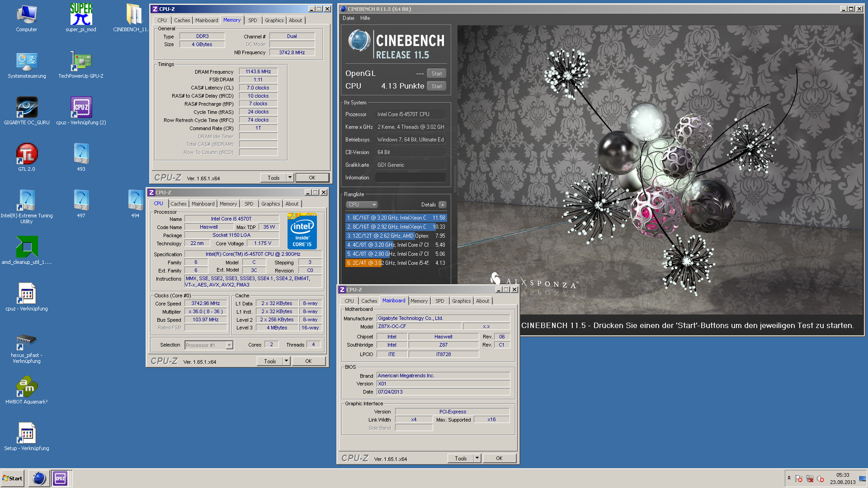Open the Rangliste CPU dropdown
The width and height of the screenshot is (868, 488).
(x=362, y=205)
